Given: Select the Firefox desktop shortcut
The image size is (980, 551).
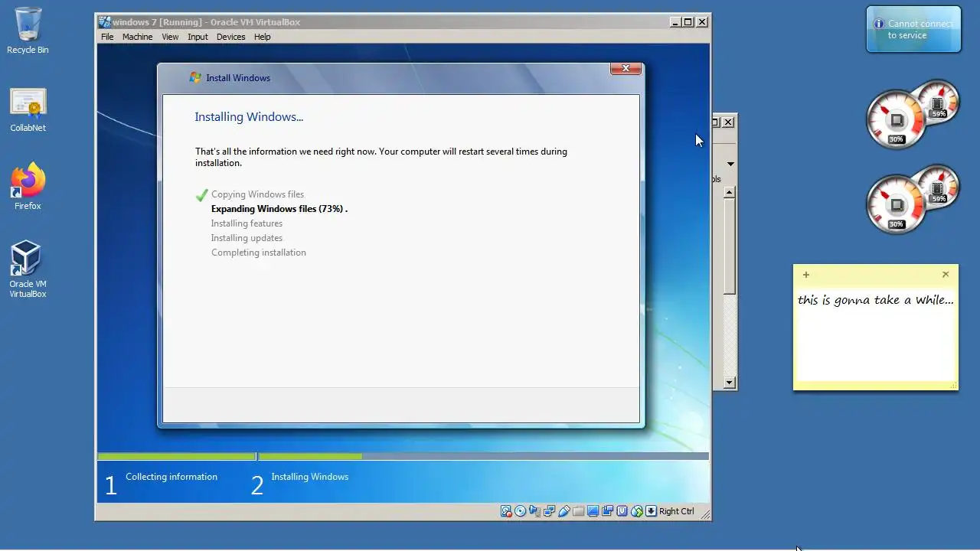Looking at the screenshot, I should coord(28,186).
